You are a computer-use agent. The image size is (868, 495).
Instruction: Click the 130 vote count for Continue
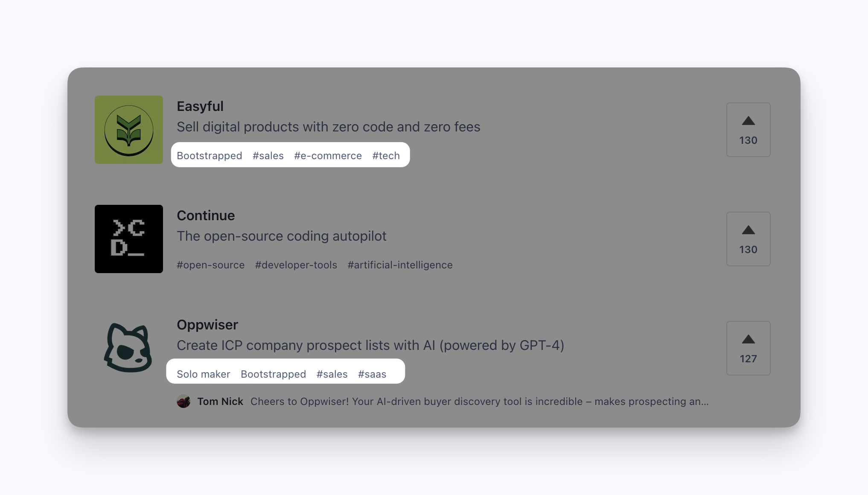748,250
